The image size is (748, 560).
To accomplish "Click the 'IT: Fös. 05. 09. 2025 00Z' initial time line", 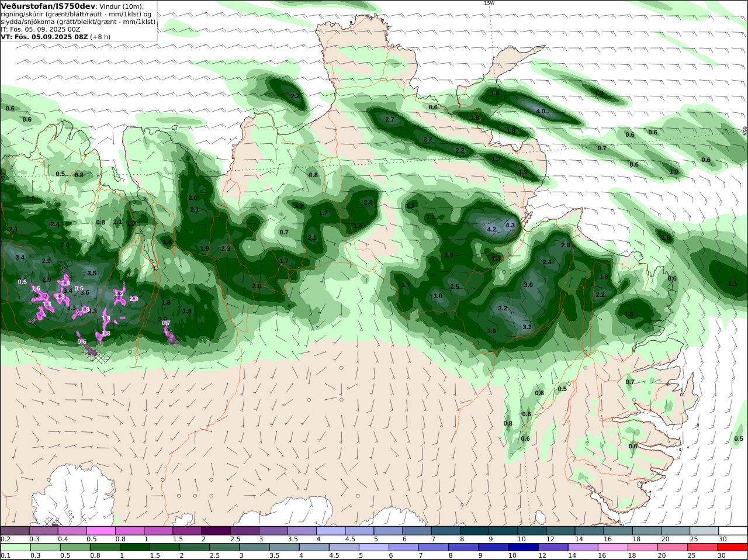I will 40,29.
